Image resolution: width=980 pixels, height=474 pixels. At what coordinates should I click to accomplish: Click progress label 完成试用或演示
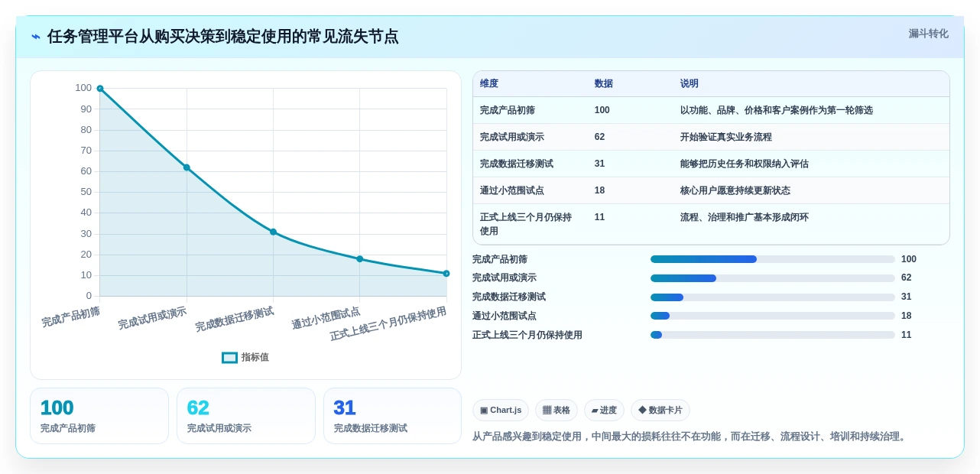(x=505, y=278)
